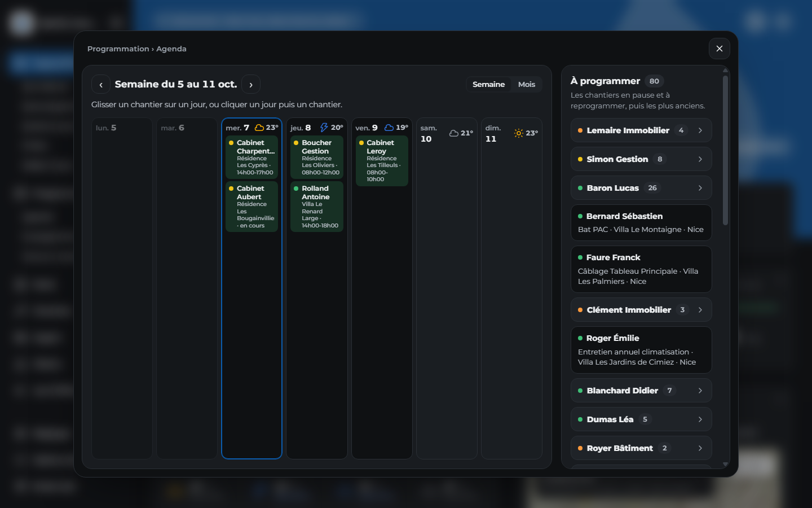Image resolution: width=812 pixels, height=508 pixels.
Task: Open Boucher Gestion event on Thursday
Action: coord(317,157)
